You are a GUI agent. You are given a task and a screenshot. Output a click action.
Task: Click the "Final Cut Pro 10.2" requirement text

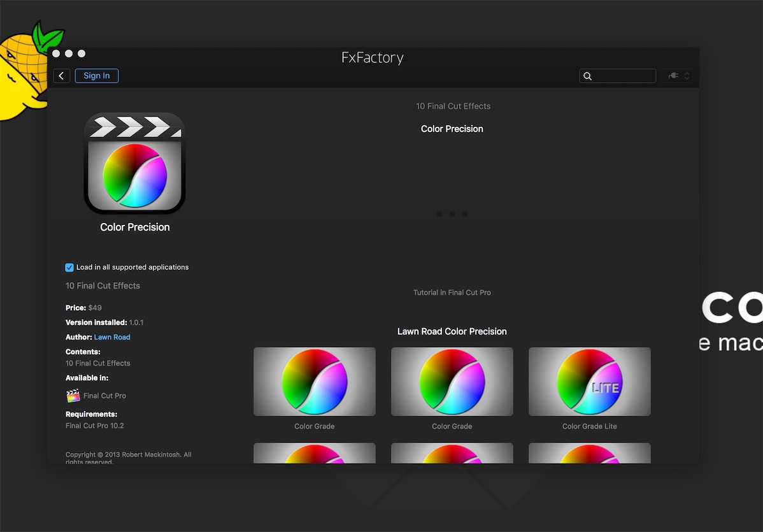pyautogui.click(x=95, y=426)
